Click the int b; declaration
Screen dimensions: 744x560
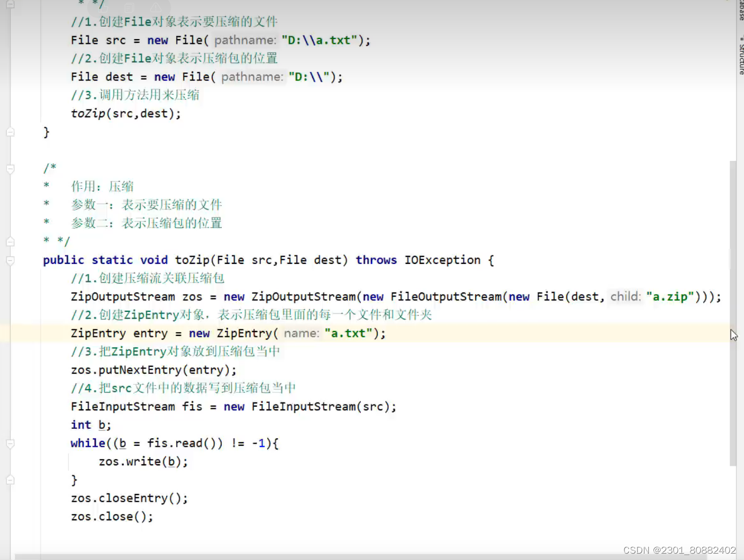91,425
